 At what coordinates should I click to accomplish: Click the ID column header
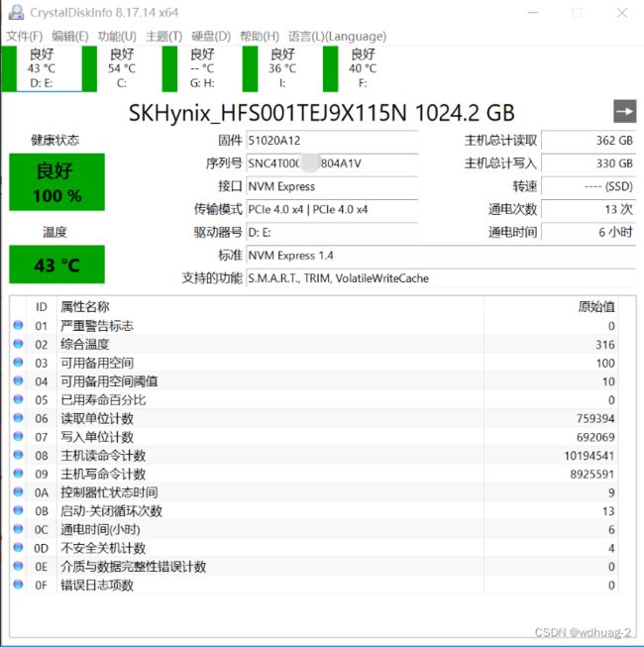pos(42,307)
